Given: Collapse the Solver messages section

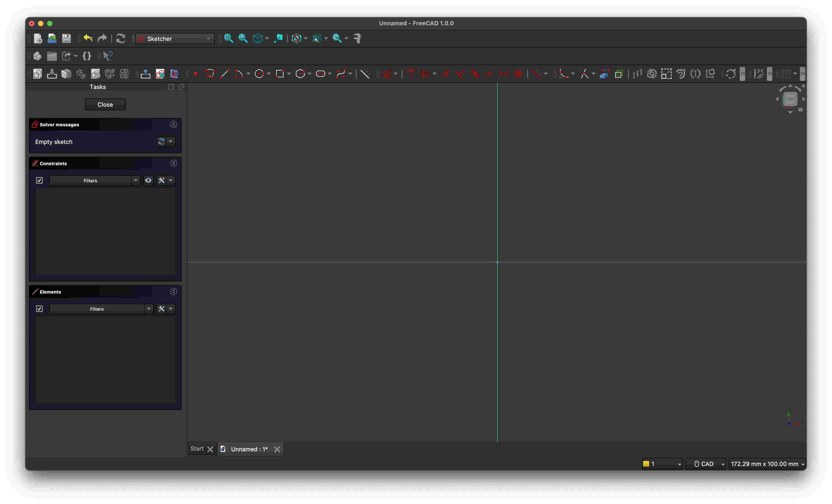Looking at the screenshot, I should 174,124.
